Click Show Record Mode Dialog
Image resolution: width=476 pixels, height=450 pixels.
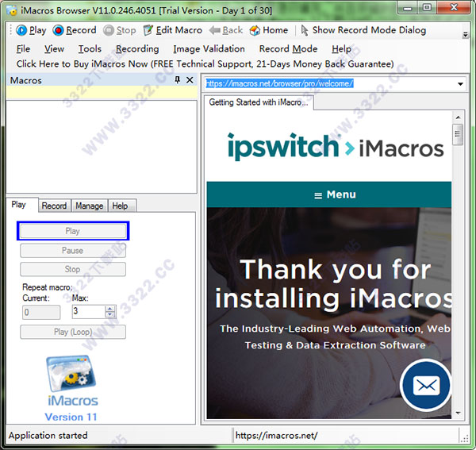[x=363, y=30]
